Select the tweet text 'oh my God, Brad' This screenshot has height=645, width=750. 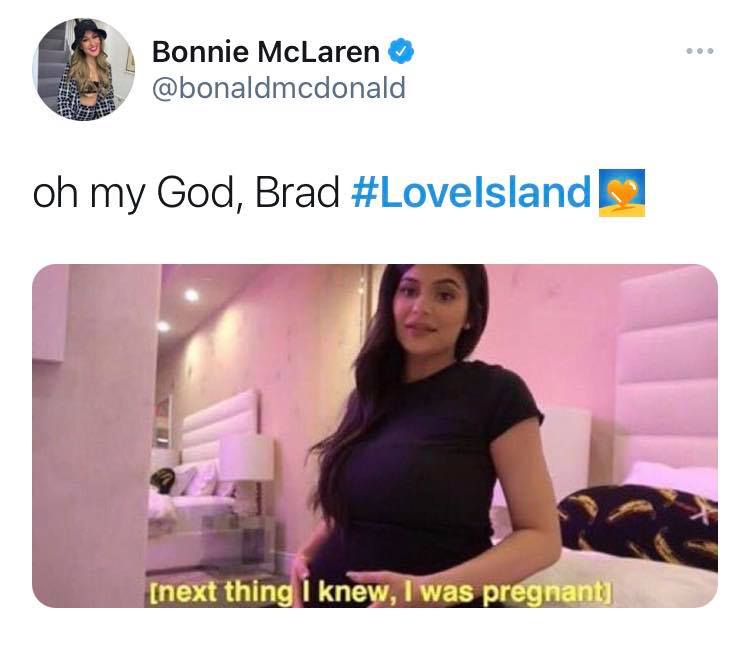(x=186, y=193)
